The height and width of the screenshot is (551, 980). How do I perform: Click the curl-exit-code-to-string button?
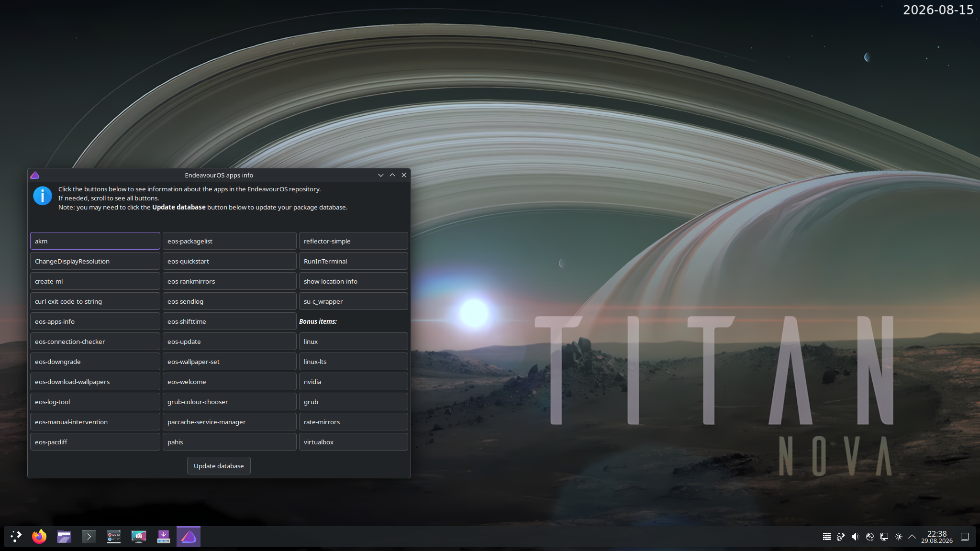click(95, 301)
